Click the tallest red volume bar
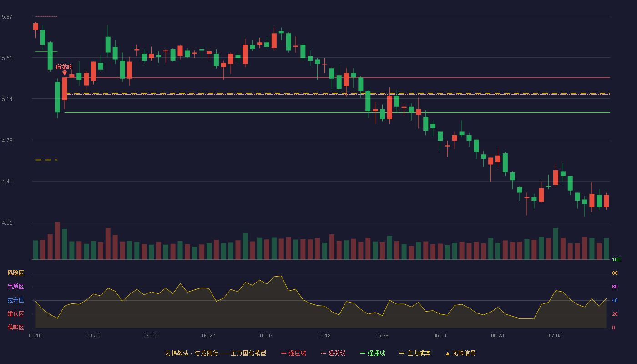The width and height of the screenshot is (637, 364). pyautogui.click(x=57, y=241)
